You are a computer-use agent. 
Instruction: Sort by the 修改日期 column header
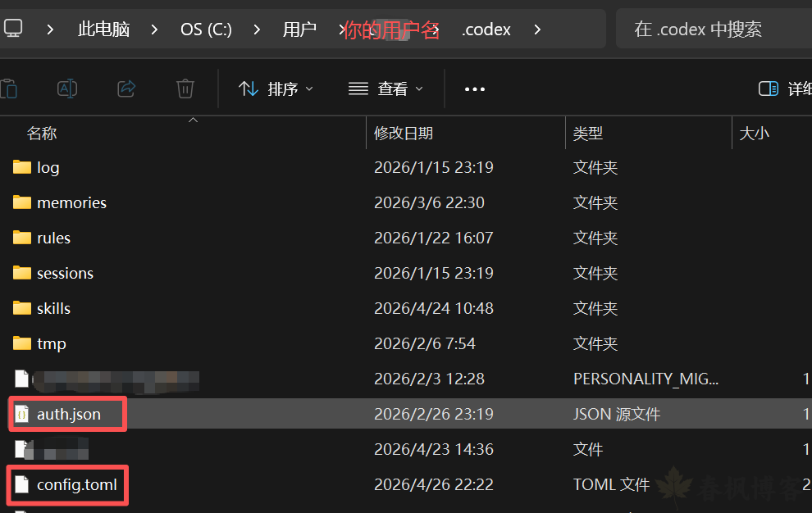404,134
